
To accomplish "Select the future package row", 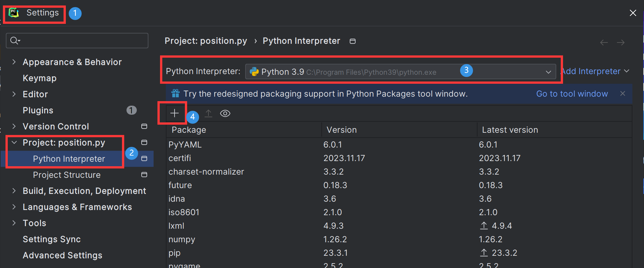I will [x=399, y=185].
